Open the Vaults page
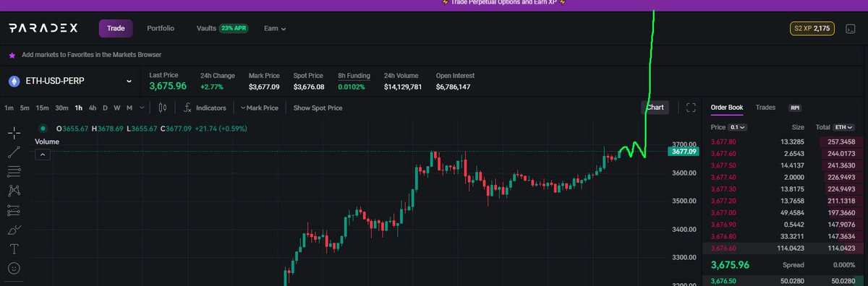Viewport: 868px width, 286px height. (206, 29)
